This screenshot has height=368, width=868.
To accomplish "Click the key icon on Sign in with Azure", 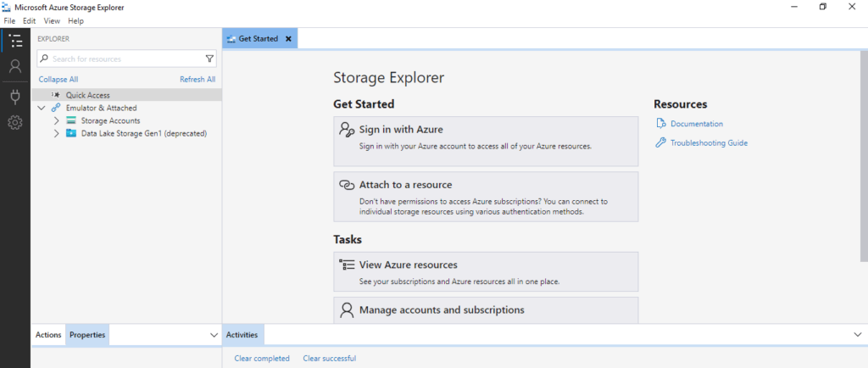I will (347, 130).
